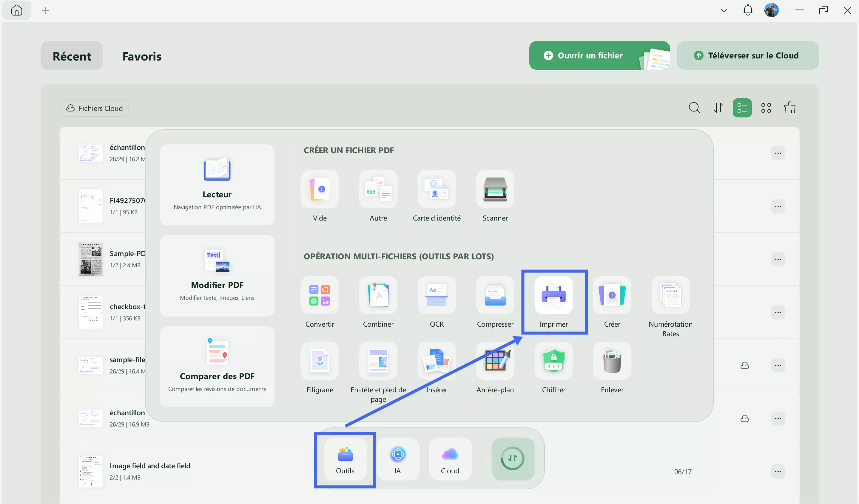This screenshot has height=504, width=859.
Task: Toggle the Fichiers Cloud filter
Action: (x=94, y=108)
